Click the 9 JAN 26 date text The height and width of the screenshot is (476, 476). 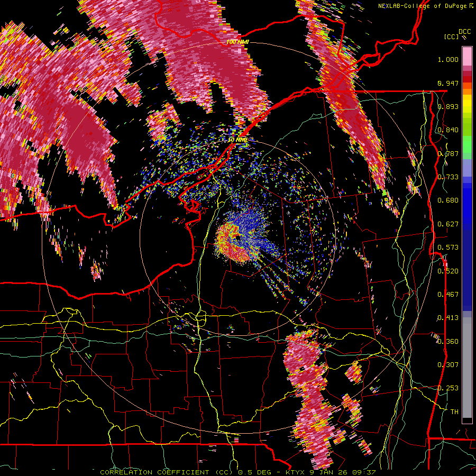[x=329, y=472]
